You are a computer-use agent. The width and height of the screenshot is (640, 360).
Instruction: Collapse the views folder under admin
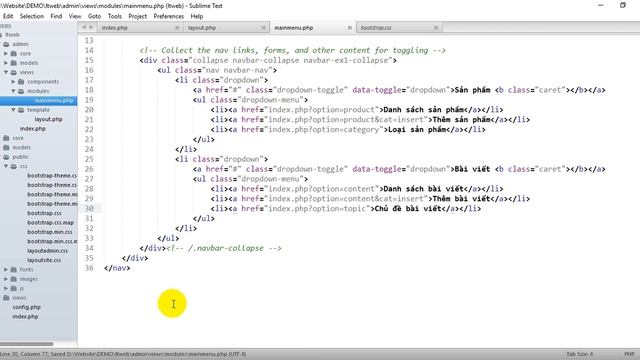point(6,72)
